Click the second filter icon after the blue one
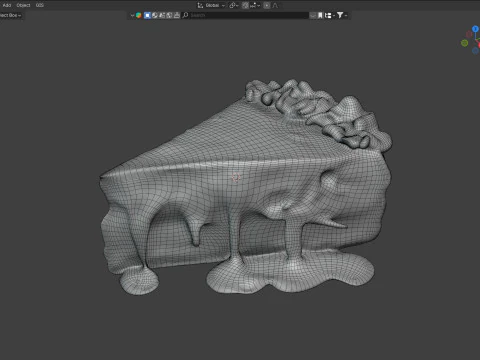480x360 pixels. click(x=155, y=15)
